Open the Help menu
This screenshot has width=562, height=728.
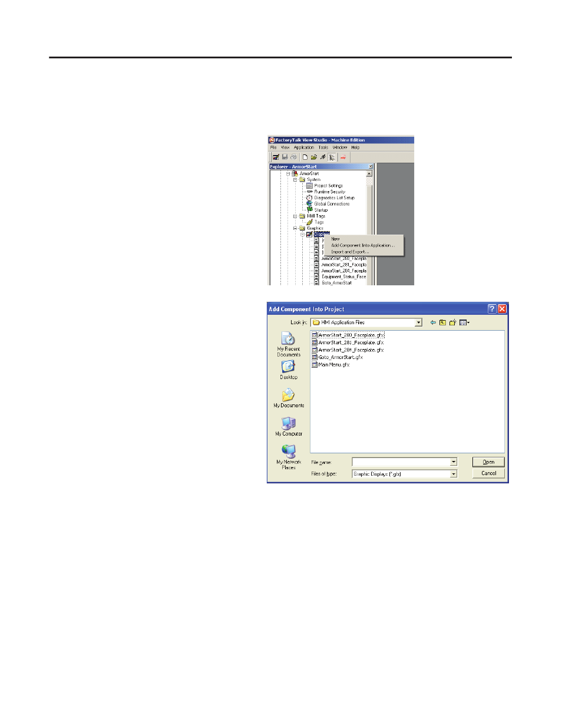point(355,147)
